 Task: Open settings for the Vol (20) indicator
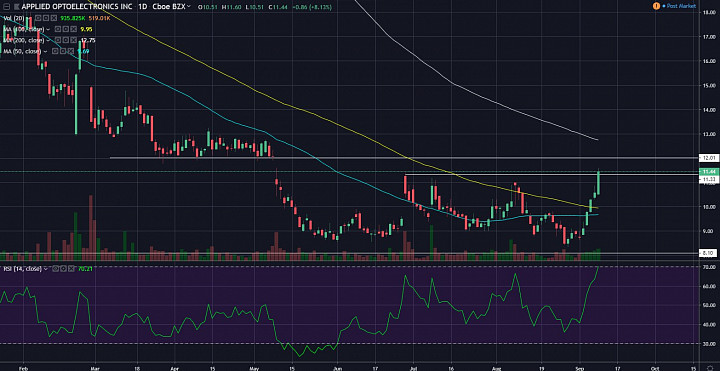(45, 18)
